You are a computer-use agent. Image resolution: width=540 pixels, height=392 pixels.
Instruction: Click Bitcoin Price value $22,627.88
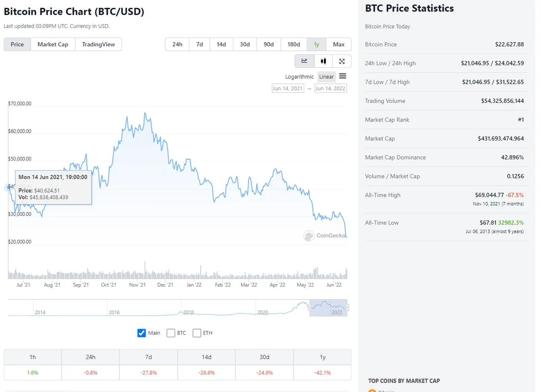(510, 44)
